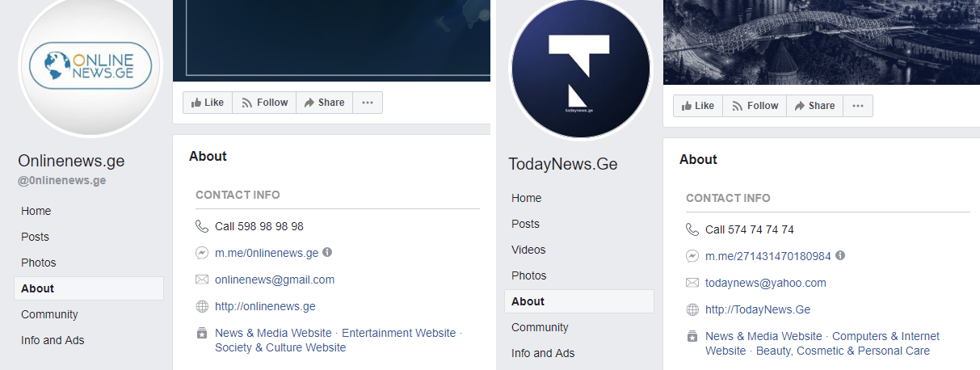Click the TodayNews.Ge bridge cover photo
The width and height of the screenshot is (980, 370).
(822, 42)
